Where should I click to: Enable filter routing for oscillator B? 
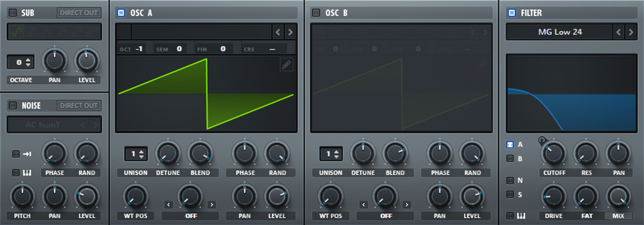[510, 158]
